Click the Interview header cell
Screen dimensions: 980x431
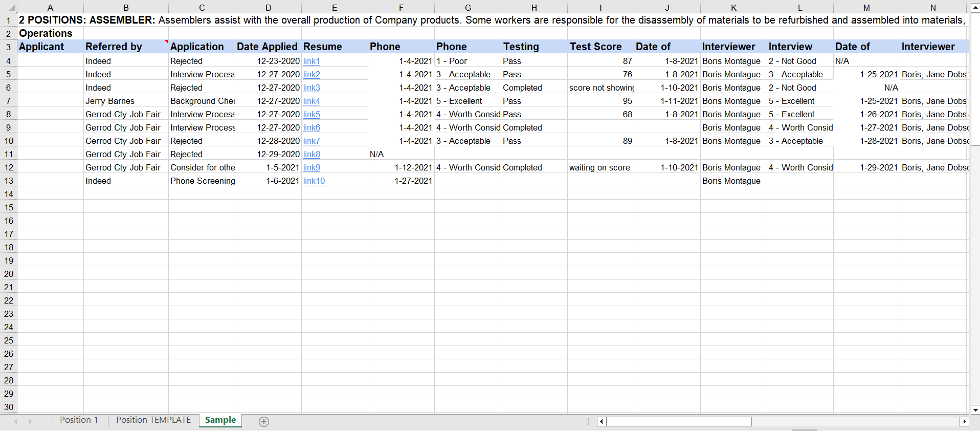point(800,47)
